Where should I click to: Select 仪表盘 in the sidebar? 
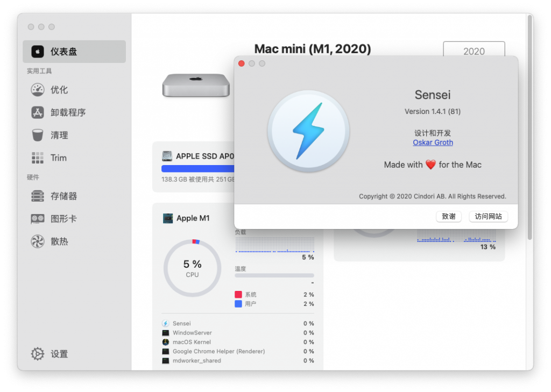coord(74,52)
